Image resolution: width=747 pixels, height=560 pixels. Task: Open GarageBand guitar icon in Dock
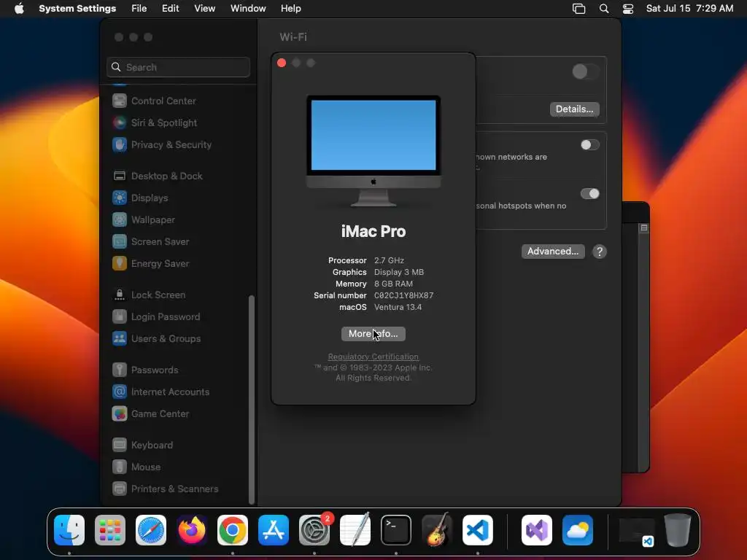437,531
